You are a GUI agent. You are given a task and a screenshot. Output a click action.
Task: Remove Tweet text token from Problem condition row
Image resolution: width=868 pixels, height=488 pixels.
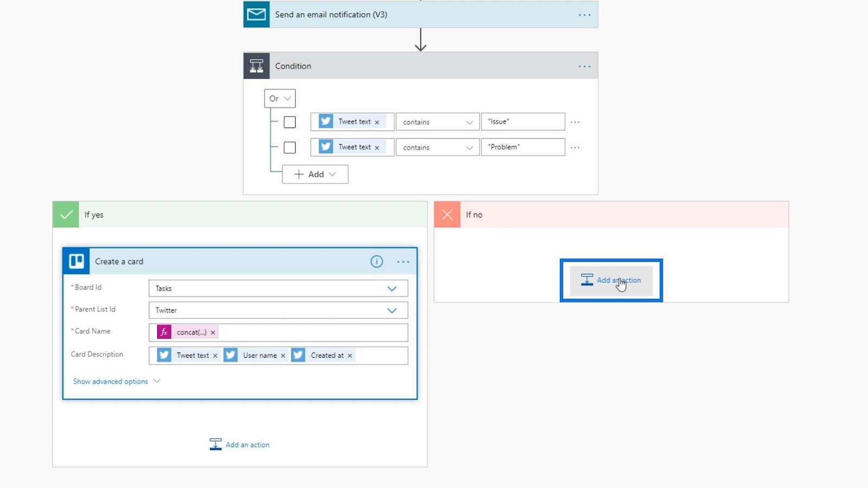pyautogui.click(x=377, y=147)
